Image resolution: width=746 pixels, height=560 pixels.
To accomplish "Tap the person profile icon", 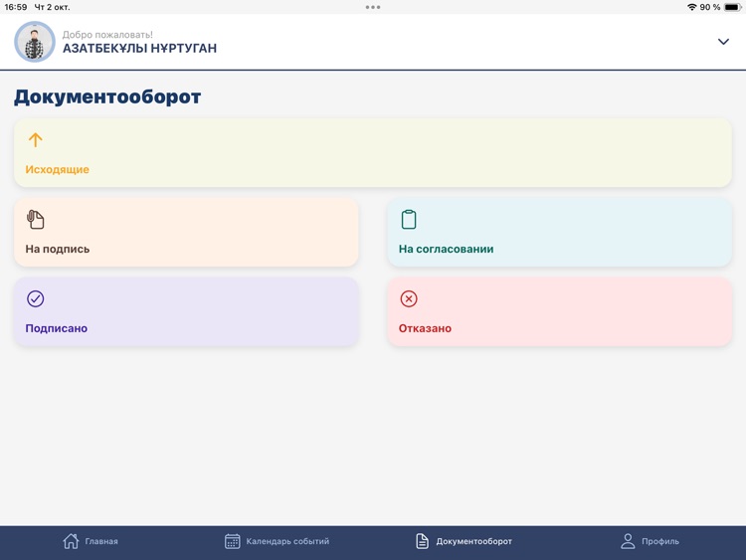I will tap(628, 541).
